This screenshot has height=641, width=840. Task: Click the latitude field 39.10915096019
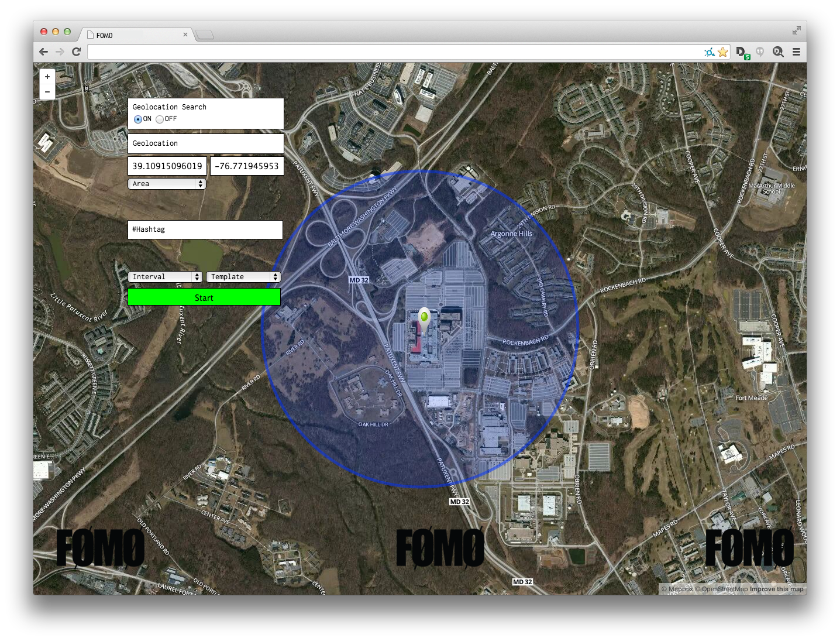(x=167, y=166)
